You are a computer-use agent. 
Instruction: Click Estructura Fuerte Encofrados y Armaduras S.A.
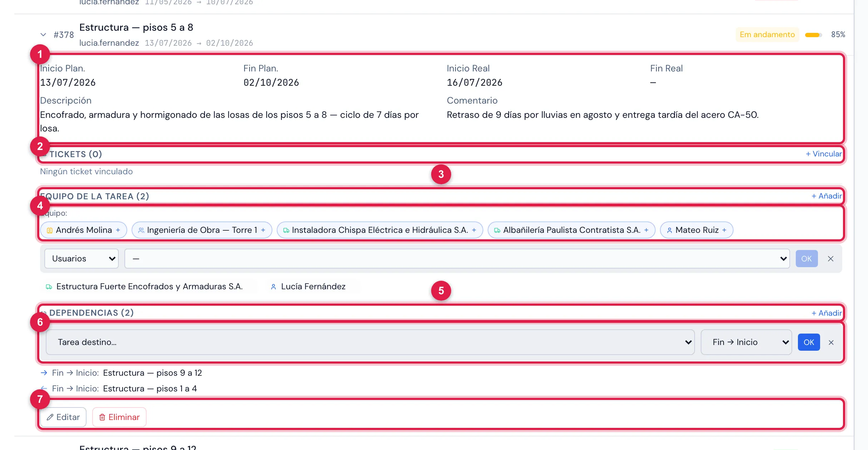click(149, 286)
